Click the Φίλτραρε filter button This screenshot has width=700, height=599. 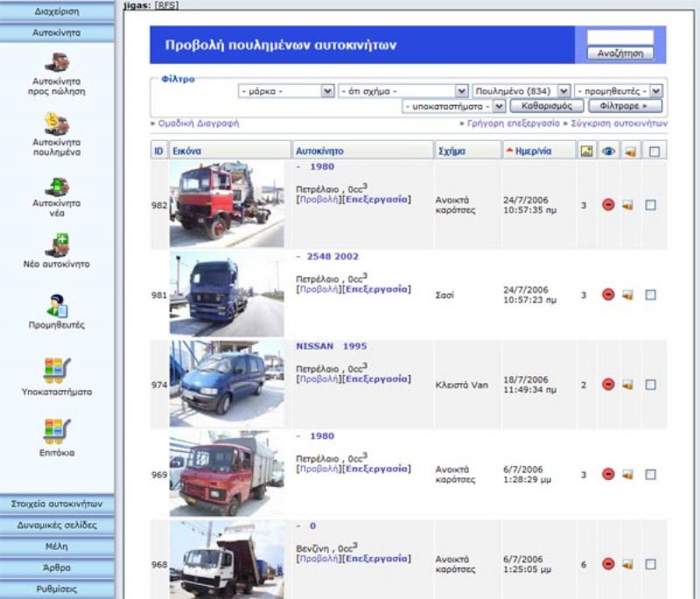pyautogui.click(x=625, y=106)
